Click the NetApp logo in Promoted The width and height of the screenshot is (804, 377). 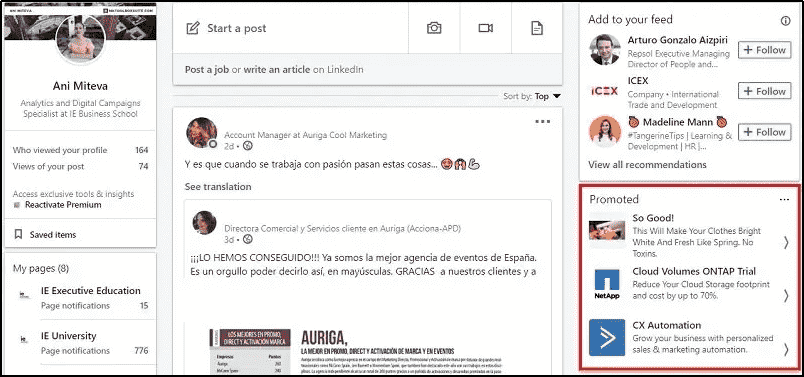click(607, 285)
